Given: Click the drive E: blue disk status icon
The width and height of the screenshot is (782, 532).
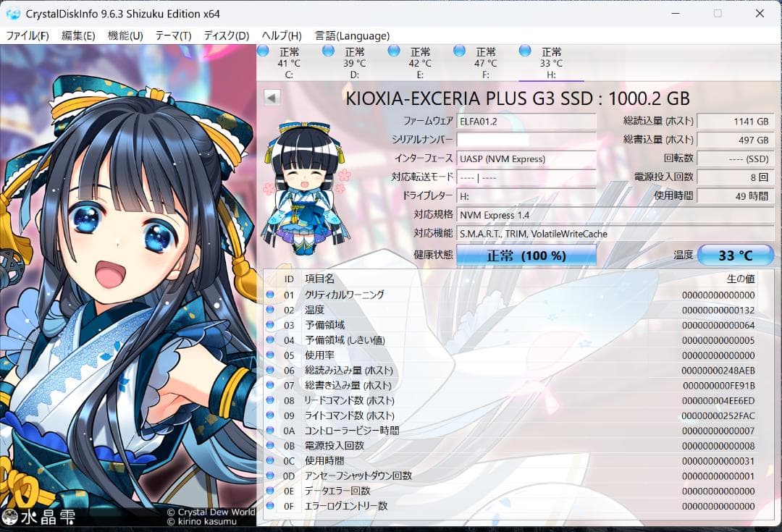Looking at the screenshot, I should tap(393, 51).
